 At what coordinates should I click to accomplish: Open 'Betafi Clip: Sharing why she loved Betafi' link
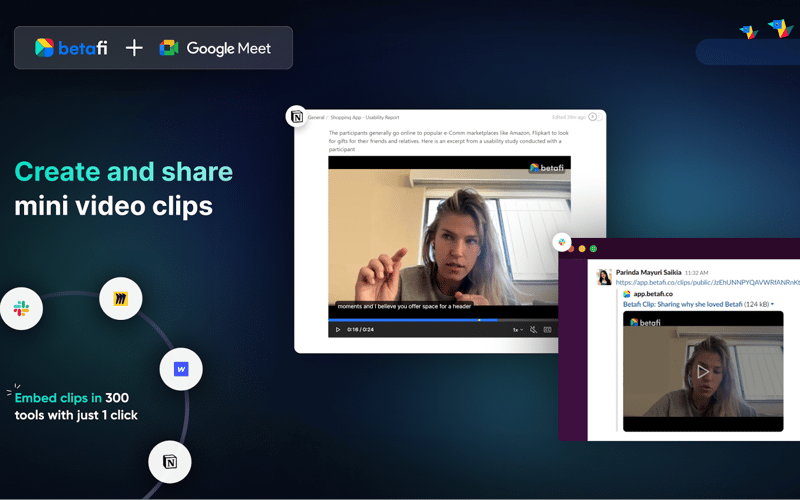[x=683, y=304]
